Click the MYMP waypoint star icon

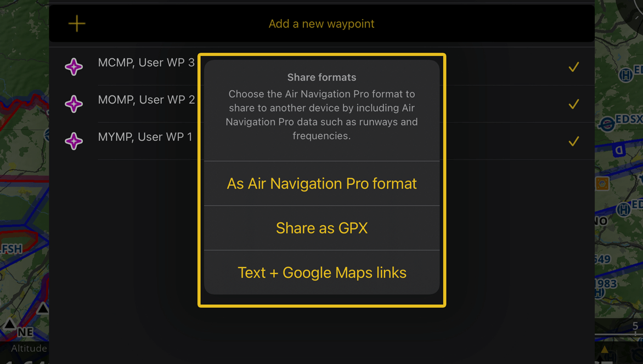[74, 141]
